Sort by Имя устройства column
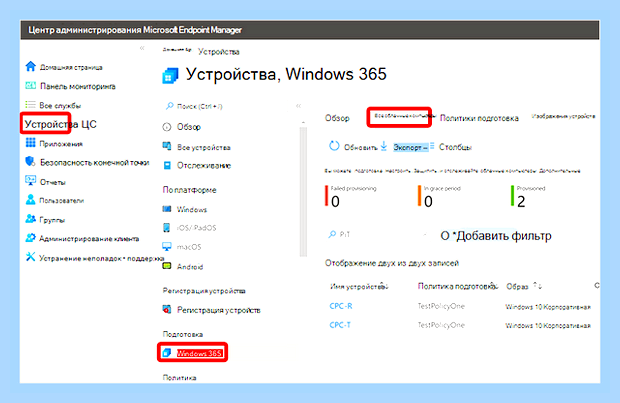620x403 pixels. point(359,286)
